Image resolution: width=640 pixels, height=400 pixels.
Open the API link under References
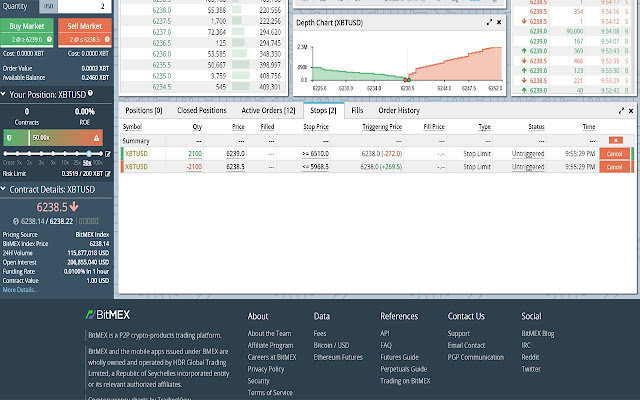(384, 333)
